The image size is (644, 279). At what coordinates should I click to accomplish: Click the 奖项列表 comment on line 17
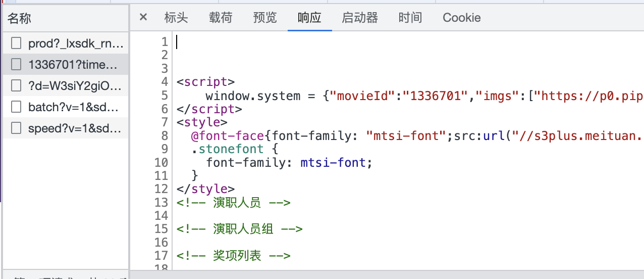[234, 256]
